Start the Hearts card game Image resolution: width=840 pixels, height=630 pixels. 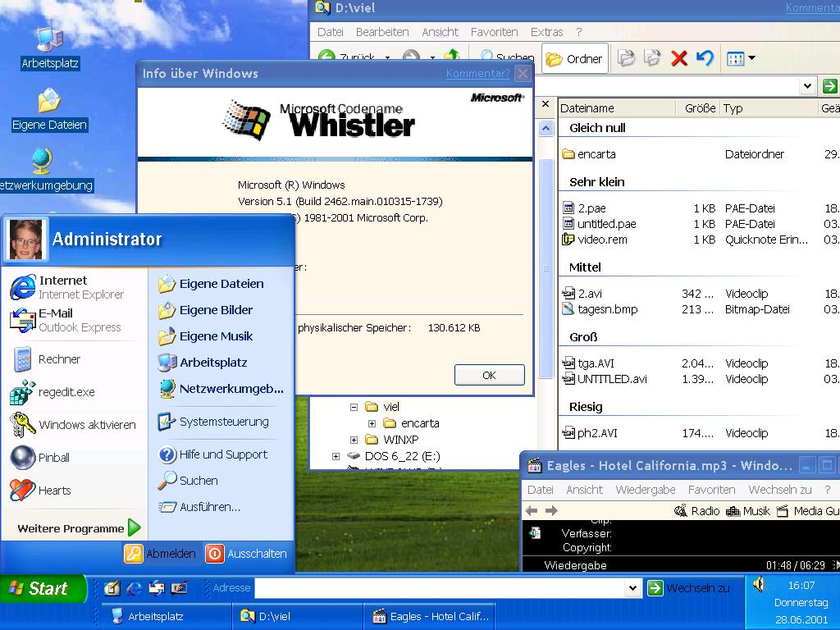tap(41, 491)
